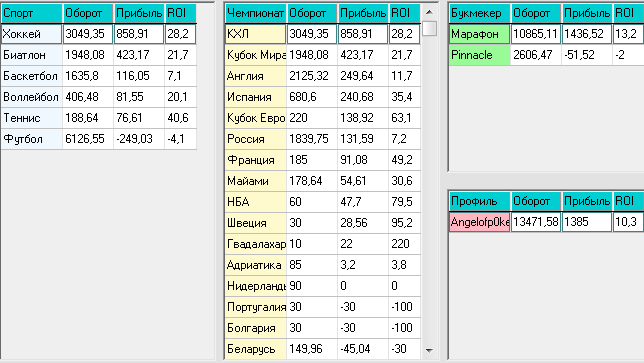Click Марафон turnover value 10865,11
This screenshot has width=644, height=363.
click(536, 34)
